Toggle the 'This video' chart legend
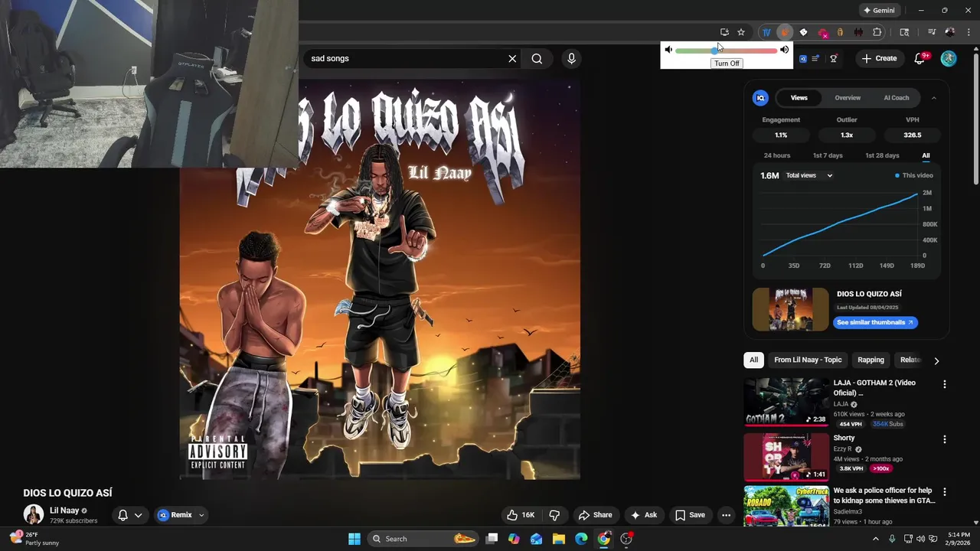 (x=914, y=176)
